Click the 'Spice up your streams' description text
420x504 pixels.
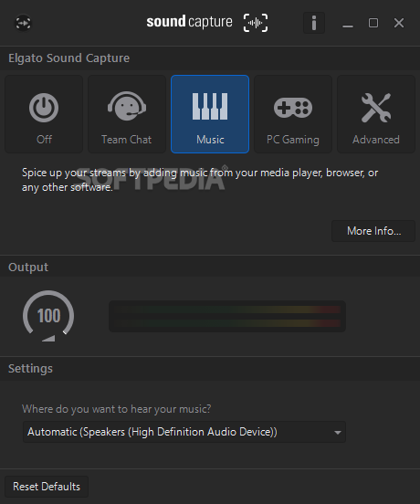[x=200, y=180]
